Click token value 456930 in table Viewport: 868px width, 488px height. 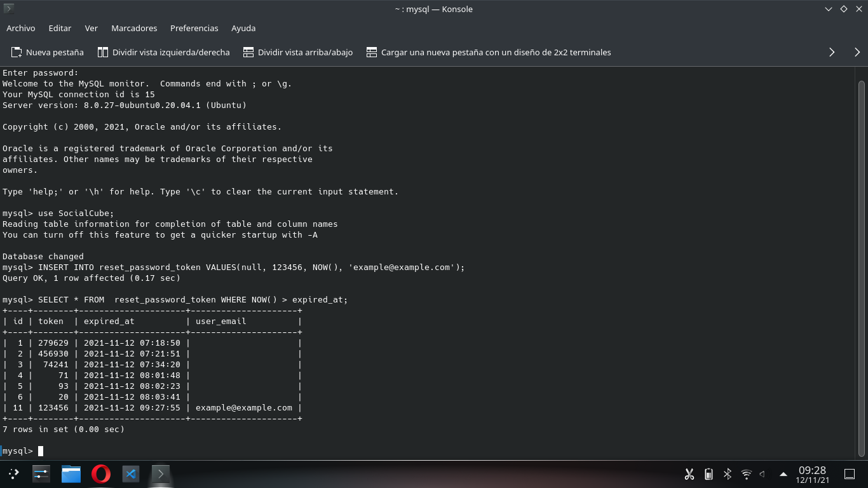(x=53, y=353)
